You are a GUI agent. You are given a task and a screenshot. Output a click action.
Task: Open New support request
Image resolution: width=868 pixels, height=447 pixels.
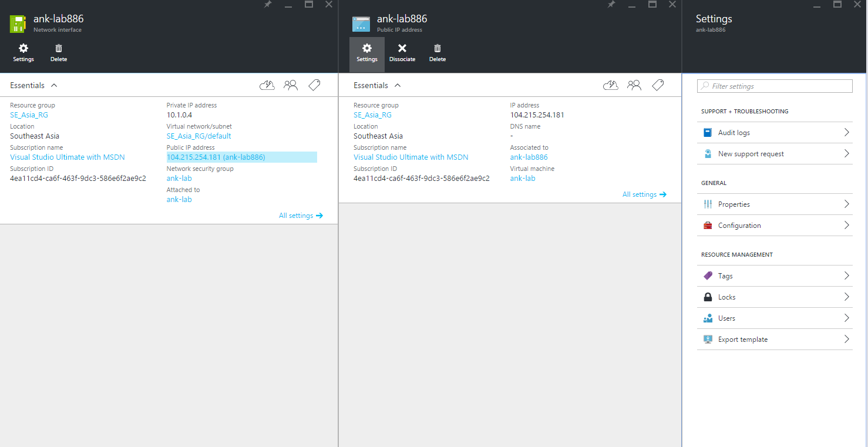tap(775, 154)
